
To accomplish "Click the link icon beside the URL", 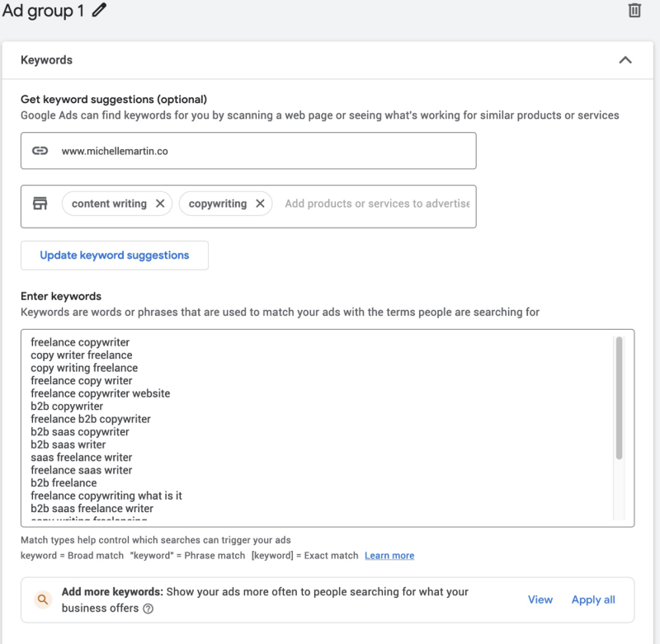I will pyautogui.click(x=40, y=151).
